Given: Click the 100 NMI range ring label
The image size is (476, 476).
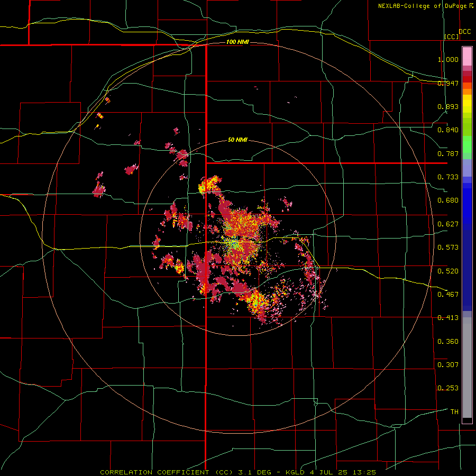Looking at the screenshot, I should coord(237,42).
